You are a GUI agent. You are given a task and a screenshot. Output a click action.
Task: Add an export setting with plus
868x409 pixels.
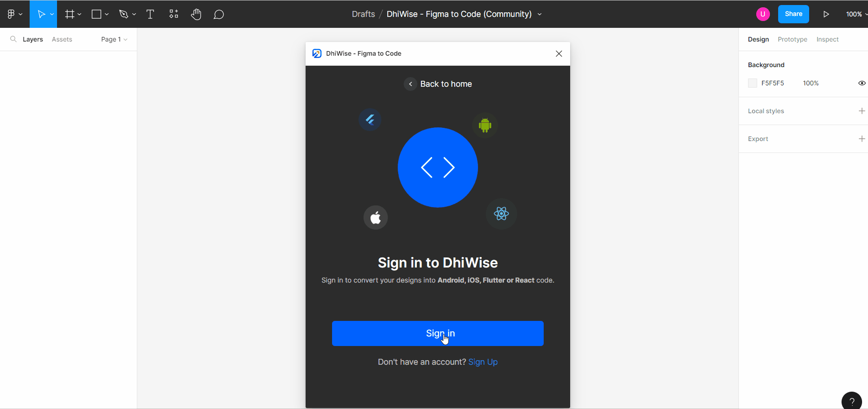[x=862, y=139]
